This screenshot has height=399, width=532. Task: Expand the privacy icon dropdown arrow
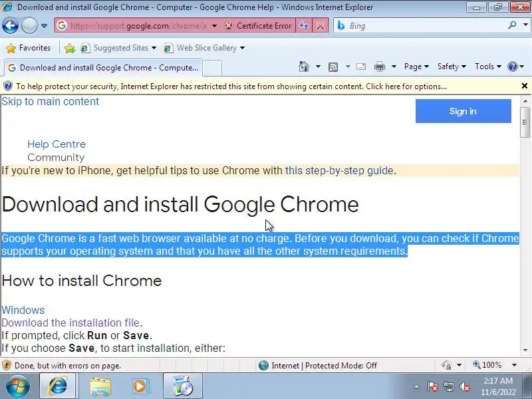(459, 365)
